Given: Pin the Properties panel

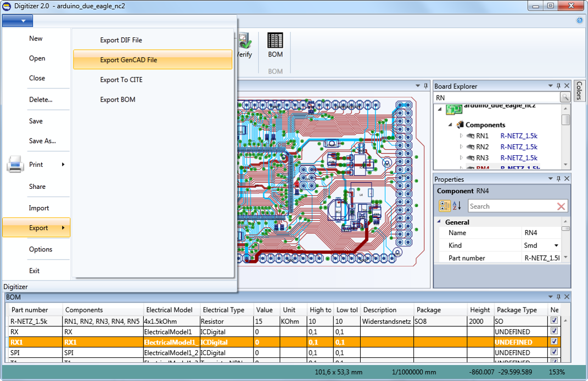Looking at the screenshot, I should (558, 179).
